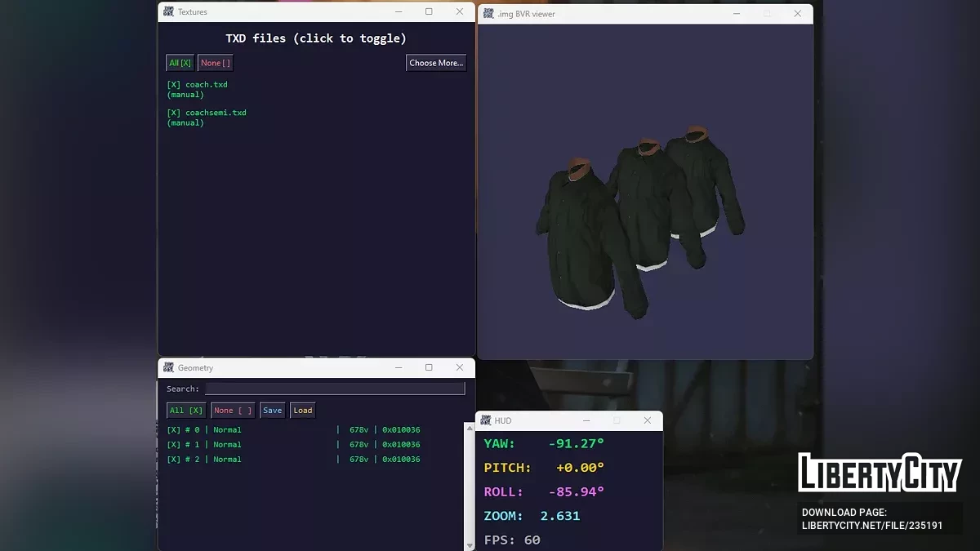Click the Geometry list scrollbar down arrow
The image size is (980, 551).
click(469, 545)
